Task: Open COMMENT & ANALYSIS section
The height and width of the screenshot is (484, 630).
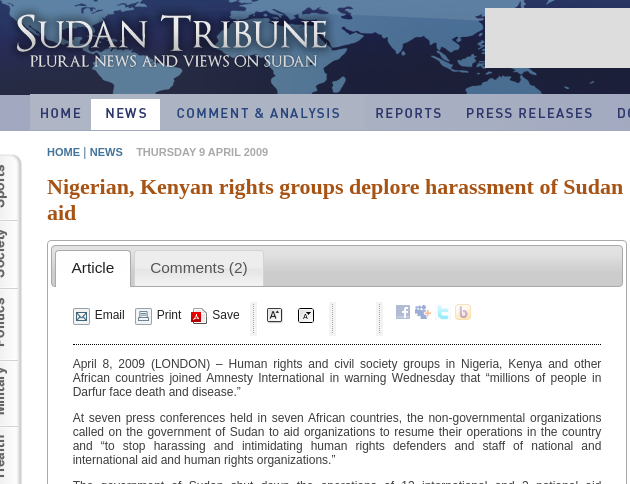Action: point(259,114)
